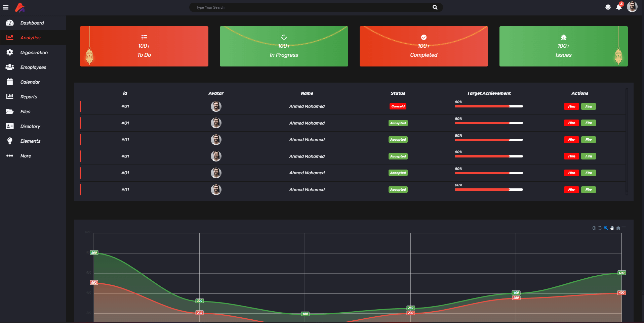Expand the More sidebar item
The width and height of the screenshot is (644, 323).
tap(26, 156)
